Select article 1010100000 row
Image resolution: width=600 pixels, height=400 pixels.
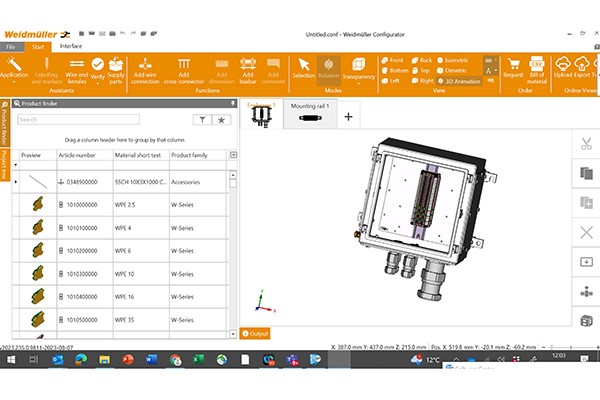(x=120, y=228)
